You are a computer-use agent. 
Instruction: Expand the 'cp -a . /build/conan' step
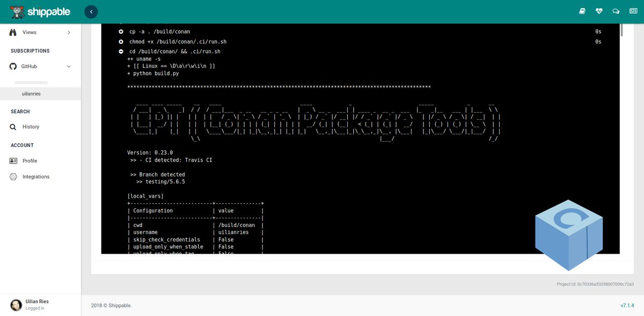click(x=121, y=32)
